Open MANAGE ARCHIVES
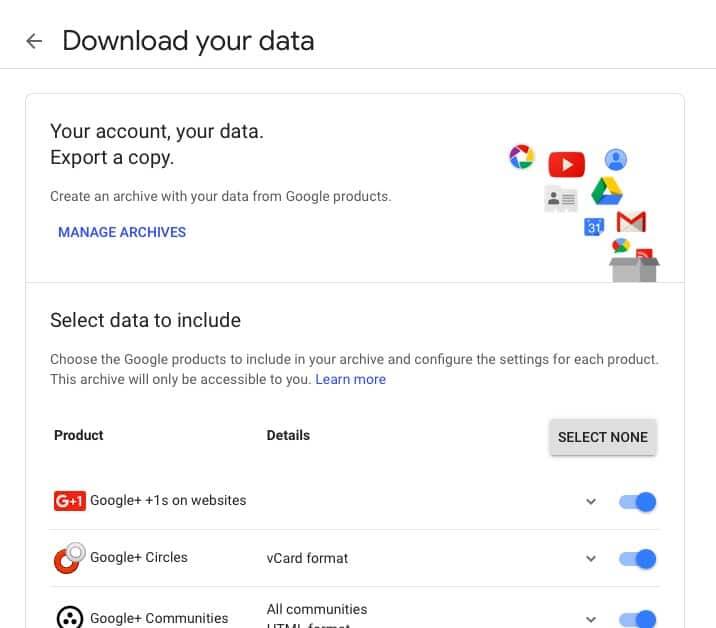 click(x=122, y=232)
